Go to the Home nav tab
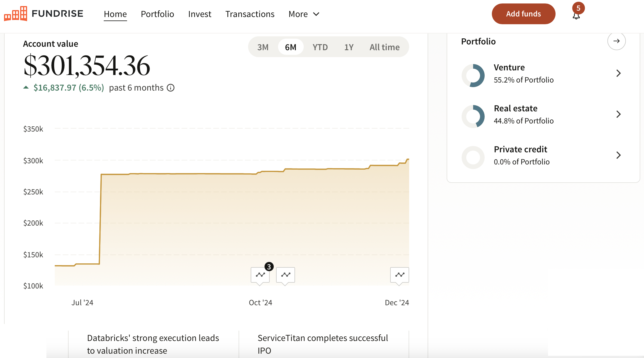 [x=115, y=14]
